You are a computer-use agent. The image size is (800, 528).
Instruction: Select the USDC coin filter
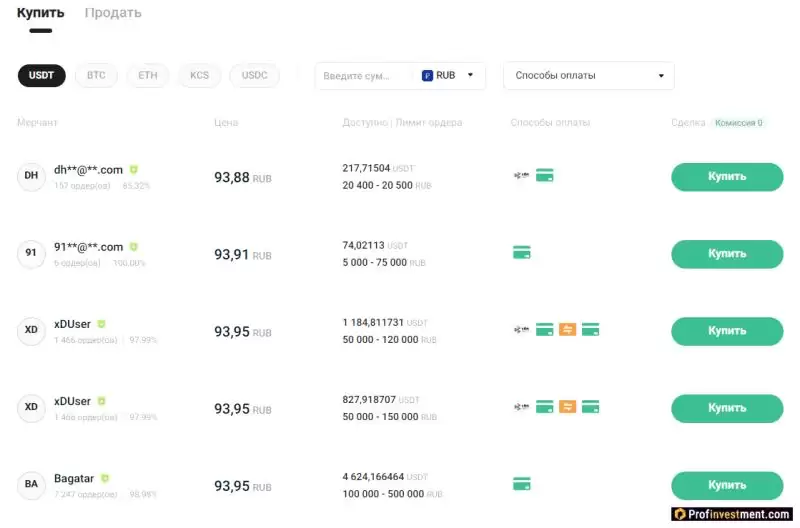point(254,76)
